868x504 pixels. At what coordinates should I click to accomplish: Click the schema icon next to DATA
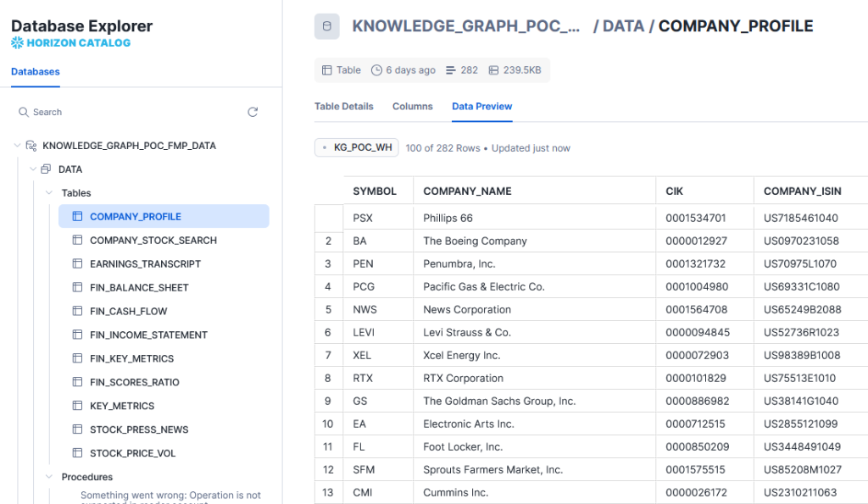[46, 169]
